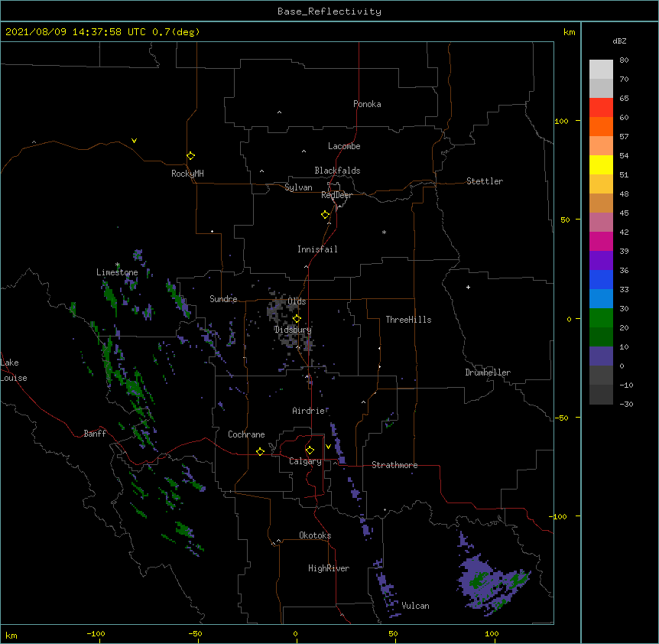Pick the slate purple legend swatch below 10

(601, 356)
